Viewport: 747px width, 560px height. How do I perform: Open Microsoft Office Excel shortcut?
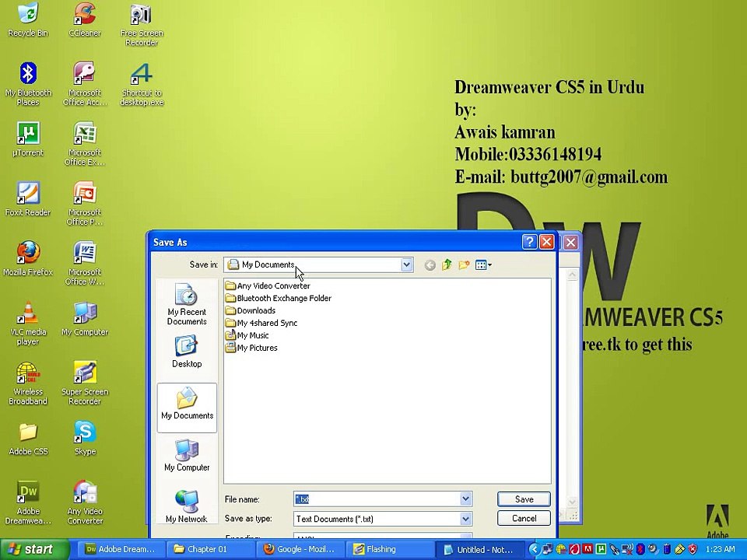(x=85, y=144)
